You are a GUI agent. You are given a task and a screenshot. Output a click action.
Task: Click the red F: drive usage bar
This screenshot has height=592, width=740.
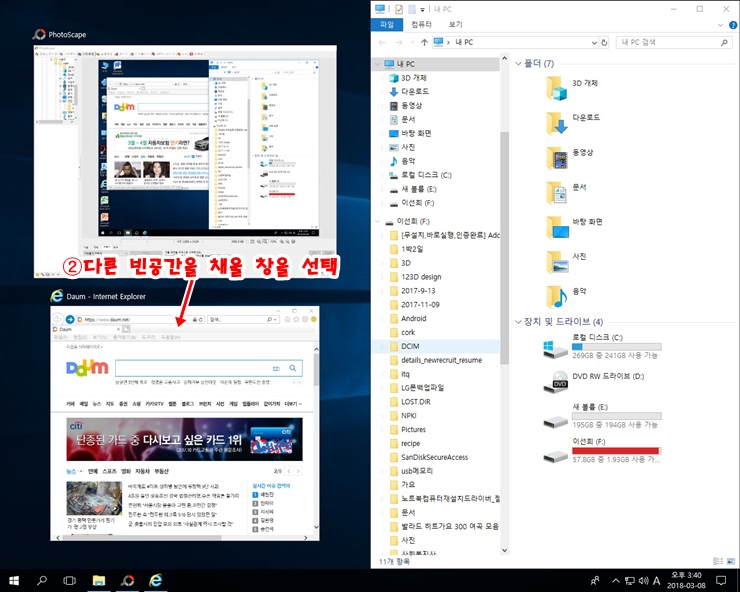616,451
